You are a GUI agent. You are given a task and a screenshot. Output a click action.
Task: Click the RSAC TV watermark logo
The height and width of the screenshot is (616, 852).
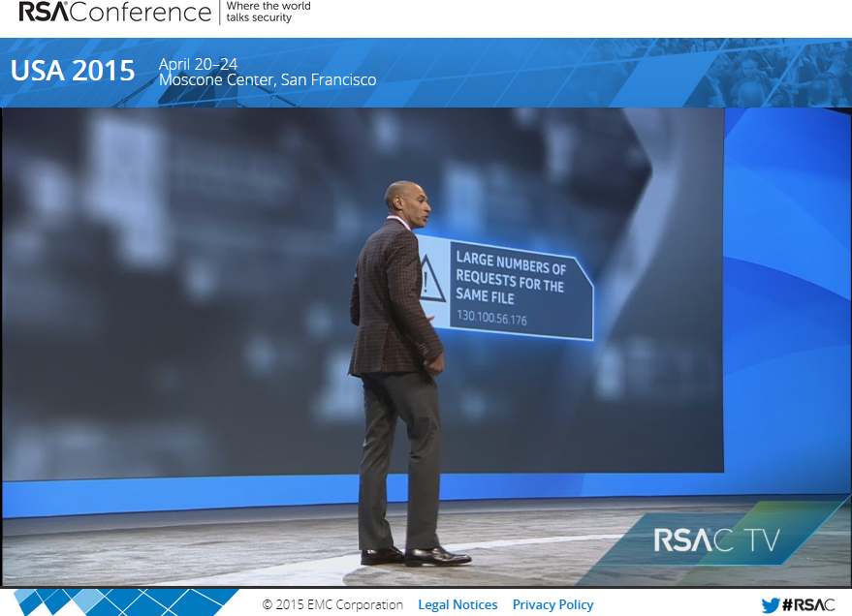coord(717,540)
